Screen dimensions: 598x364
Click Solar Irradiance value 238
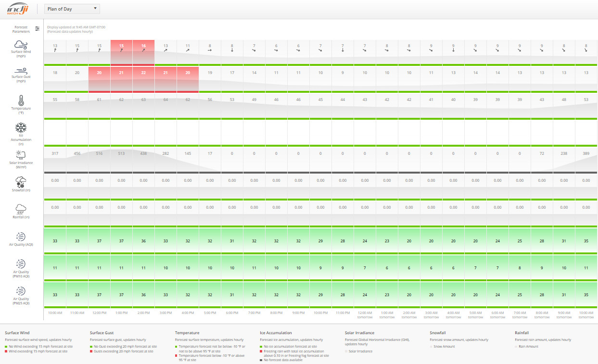(564, 153)
